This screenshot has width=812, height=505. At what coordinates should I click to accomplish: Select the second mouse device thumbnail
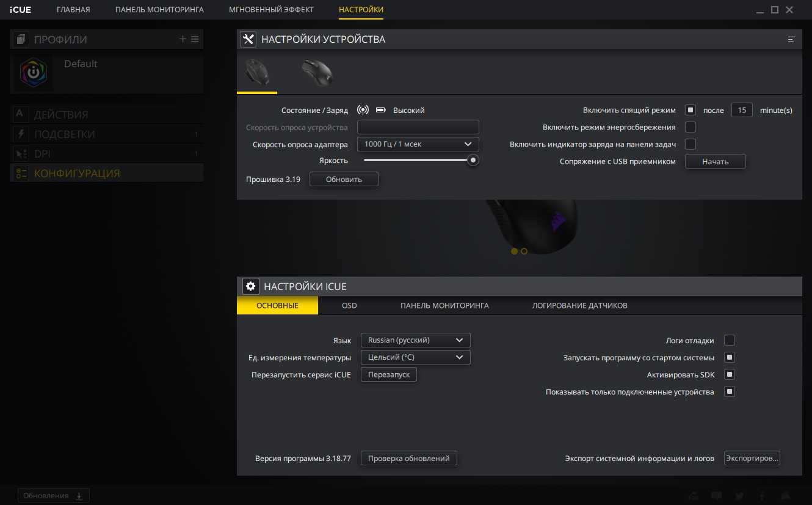coord(317,73)
